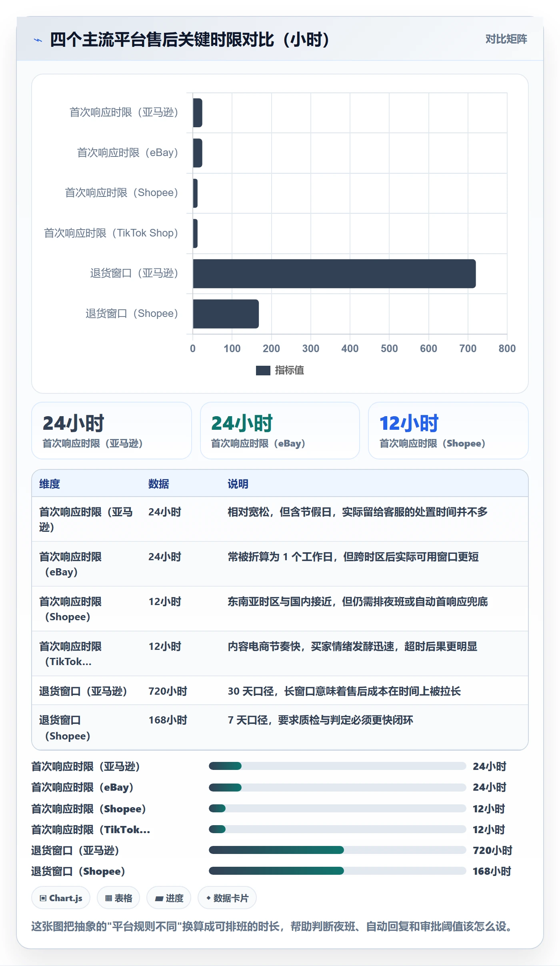Click progress bar for 退货窗口（Shopee）

point(337,871)
